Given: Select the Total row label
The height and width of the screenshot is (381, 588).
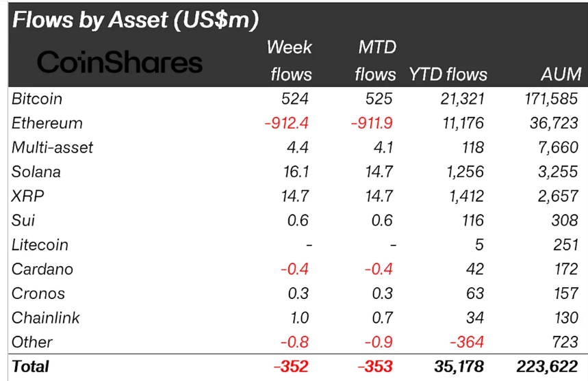Looking at the screenshot, I should tap(30, 367).
